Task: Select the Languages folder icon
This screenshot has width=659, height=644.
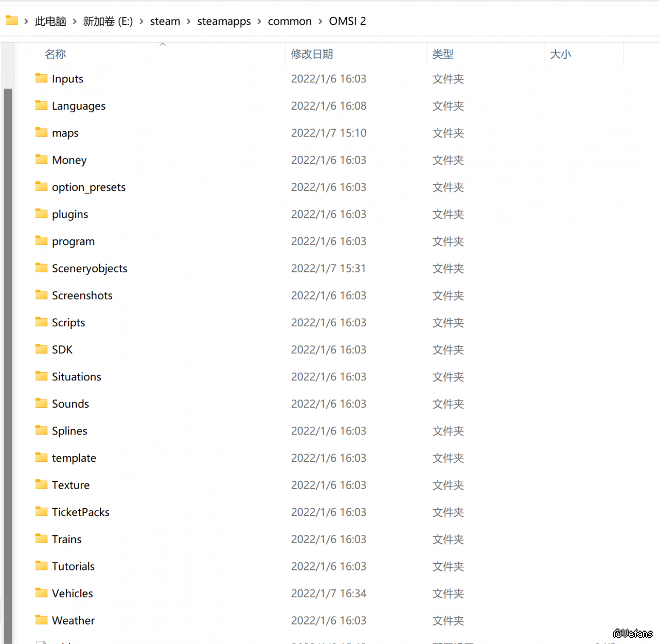Action: point(41,106)
